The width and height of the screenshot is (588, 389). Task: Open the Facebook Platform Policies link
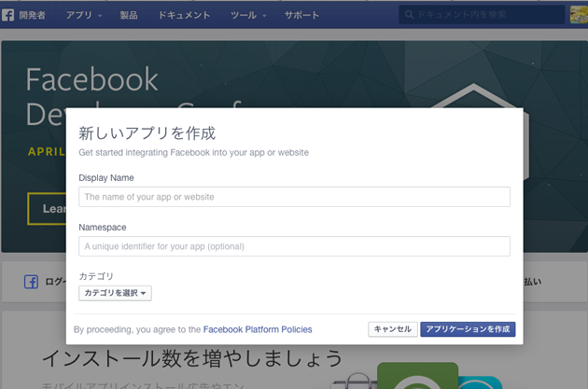click(258, 329)
